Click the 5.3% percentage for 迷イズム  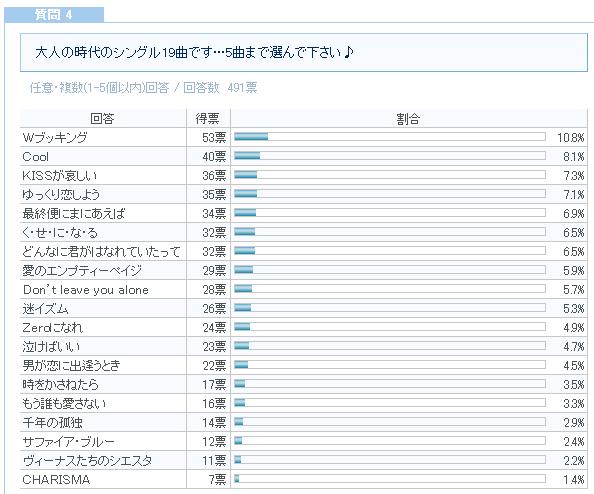(x=574, y=309)
